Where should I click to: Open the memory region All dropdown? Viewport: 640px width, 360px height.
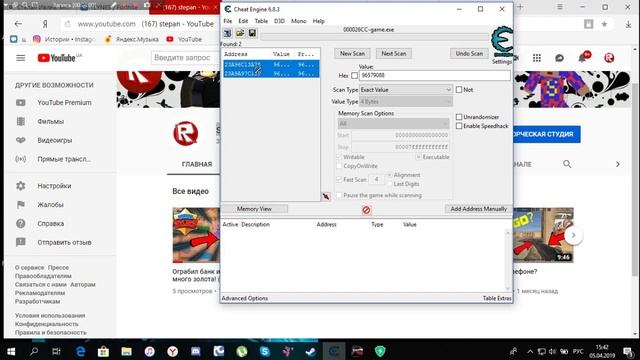click(x=393, y=124)
